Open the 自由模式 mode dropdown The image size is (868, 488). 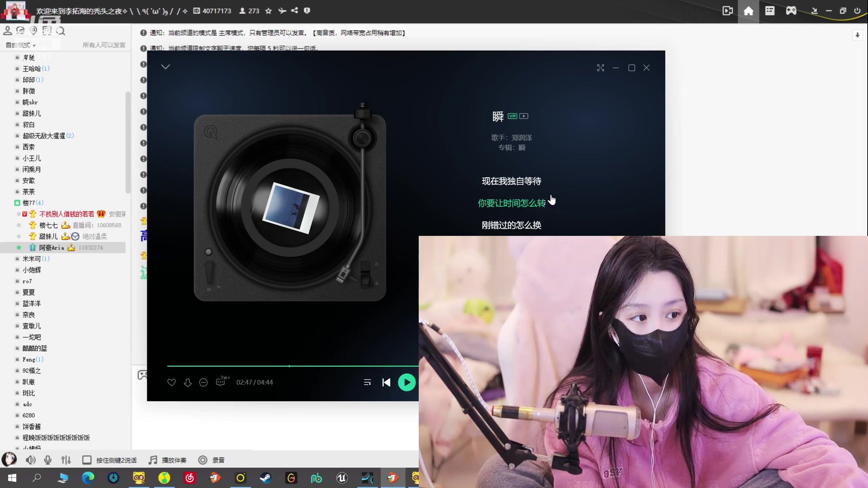(x=21, y=45)
